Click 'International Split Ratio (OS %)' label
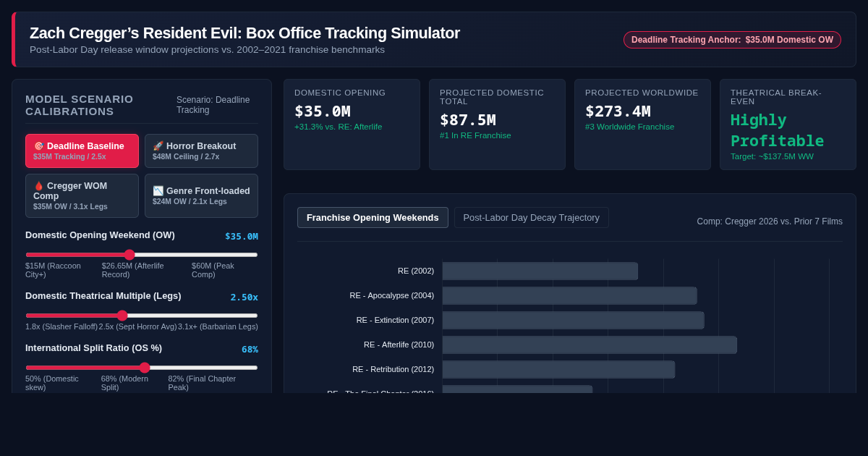 click(x=93, y=348)
